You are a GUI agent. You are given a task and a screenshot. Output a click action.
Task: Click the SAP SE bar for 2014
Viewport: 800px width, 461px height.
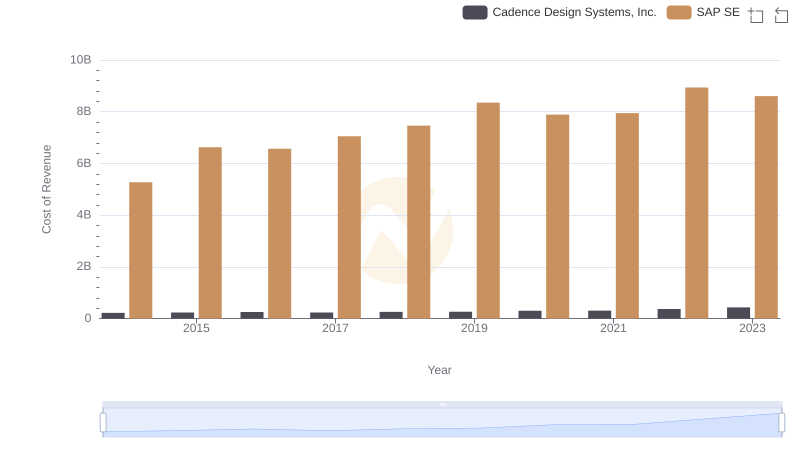coord(140,250)
